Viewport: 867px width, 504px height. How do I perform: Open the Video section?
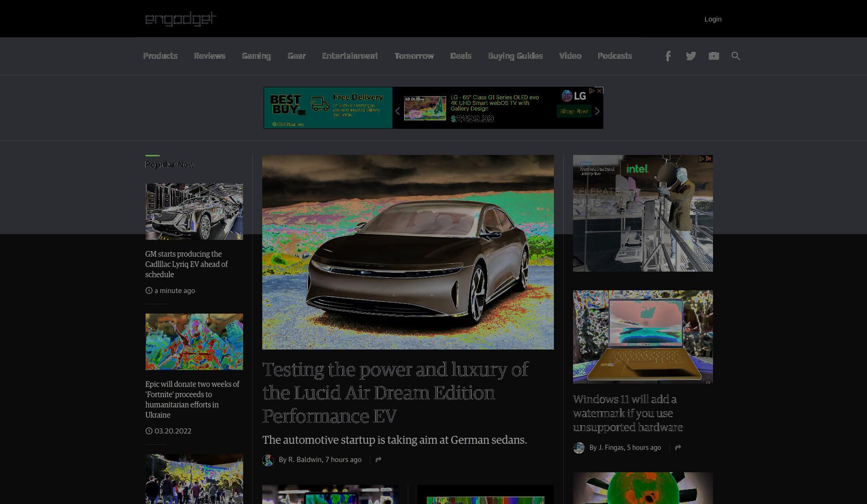(x=570, y=56)
